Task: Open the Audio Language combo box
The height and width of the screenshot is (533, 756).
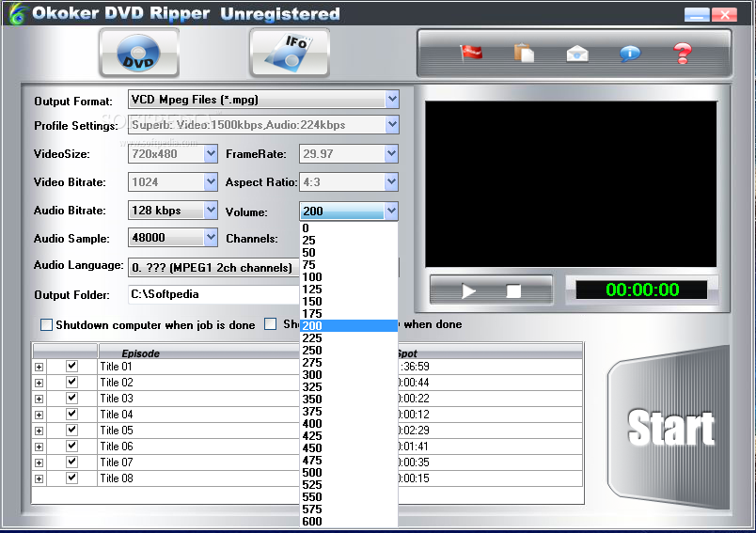Action: coord(214,268)
